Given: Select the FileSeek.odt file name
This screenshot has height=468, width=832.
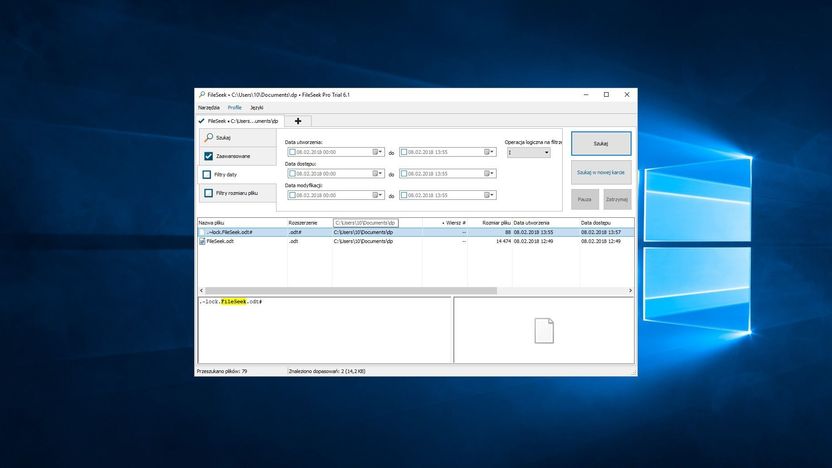Looking at the screenshot, I should [x=220, y=241].
